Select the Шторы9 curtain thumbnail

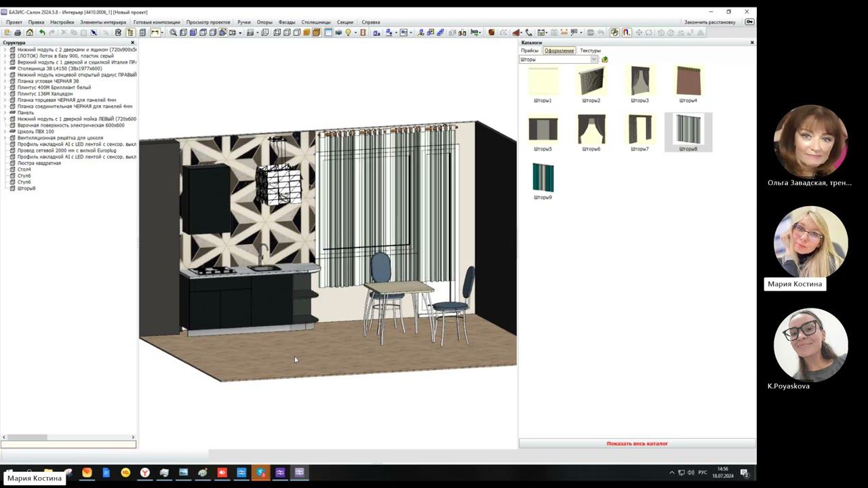pyautogui.click(x=542, y=178)
